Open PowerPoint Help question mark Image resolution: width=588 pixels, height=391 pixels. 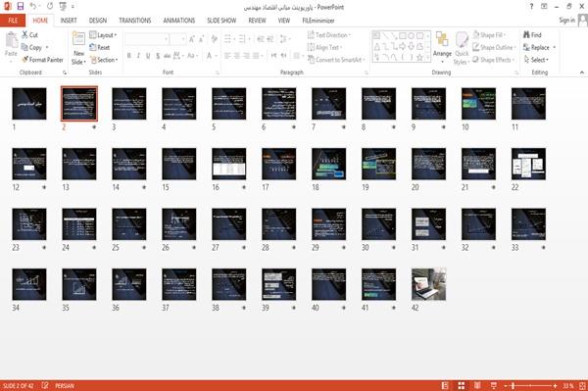531,7
